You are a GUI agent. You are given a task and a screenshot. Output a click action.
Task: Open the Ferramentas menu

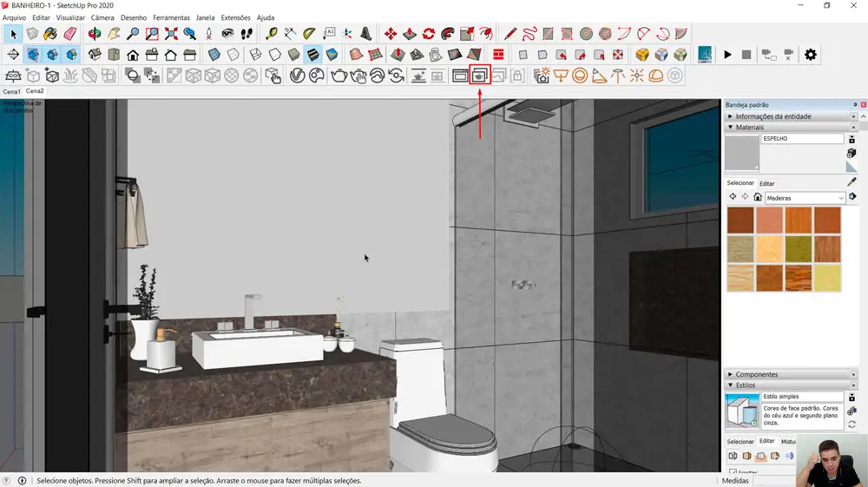tap(171, 17)
